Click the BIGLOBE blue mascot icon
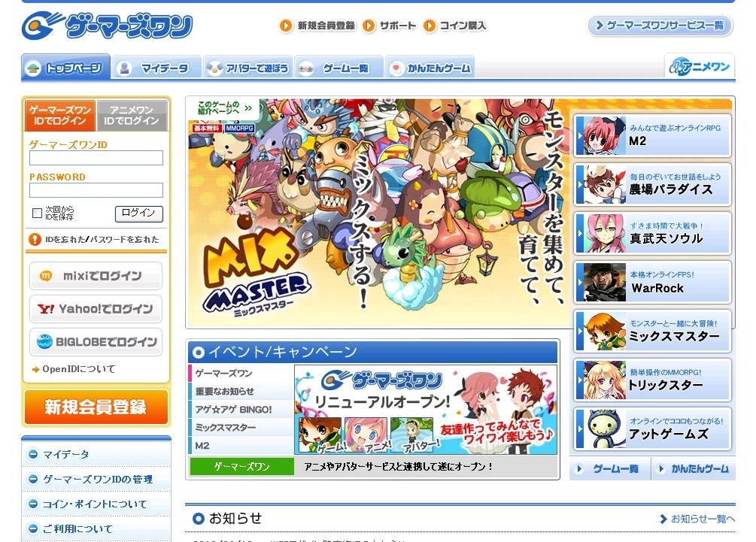Image resolution: width=756 pixels, height=542 pixels. pos(44,341)
